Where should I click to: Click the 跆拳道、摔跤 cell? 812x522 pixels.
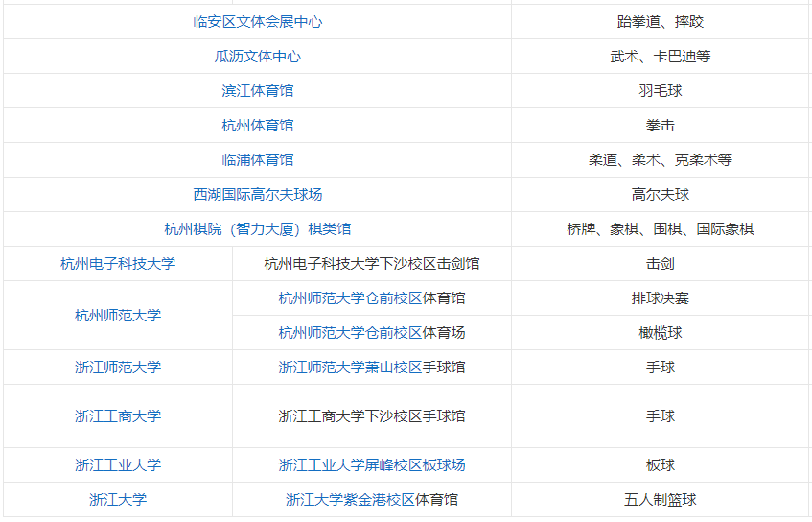[x=661, y=22]
